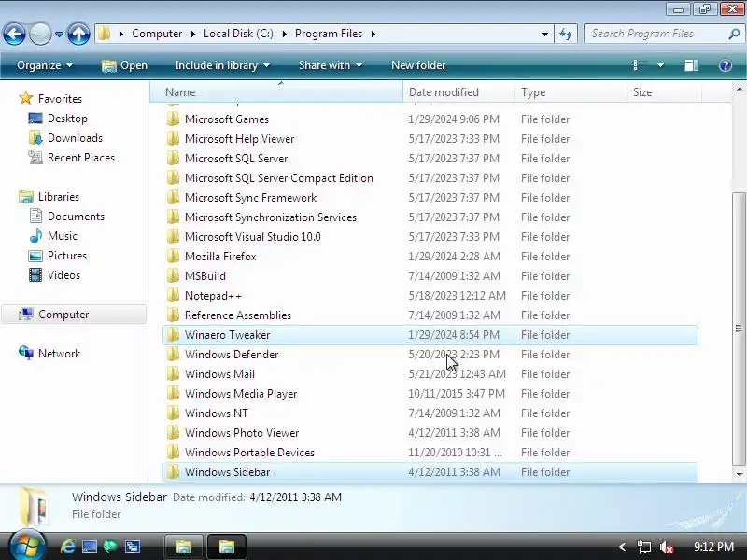
Task: Select Network in navigation pane
Action: [x=59, y=354]
